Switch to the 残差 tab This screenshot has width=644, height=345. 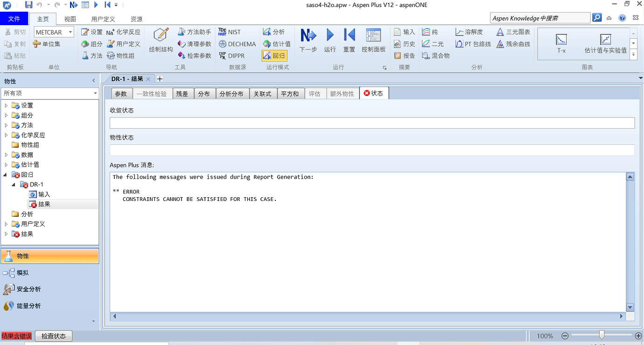[182, 94]
